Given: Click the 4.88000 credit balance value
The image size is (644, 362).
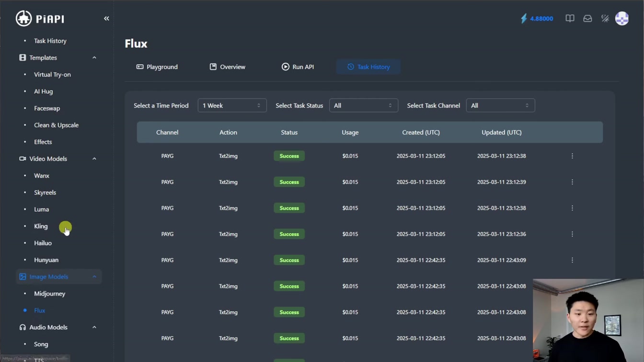Looking at the screenshot, I should point(541,19).
